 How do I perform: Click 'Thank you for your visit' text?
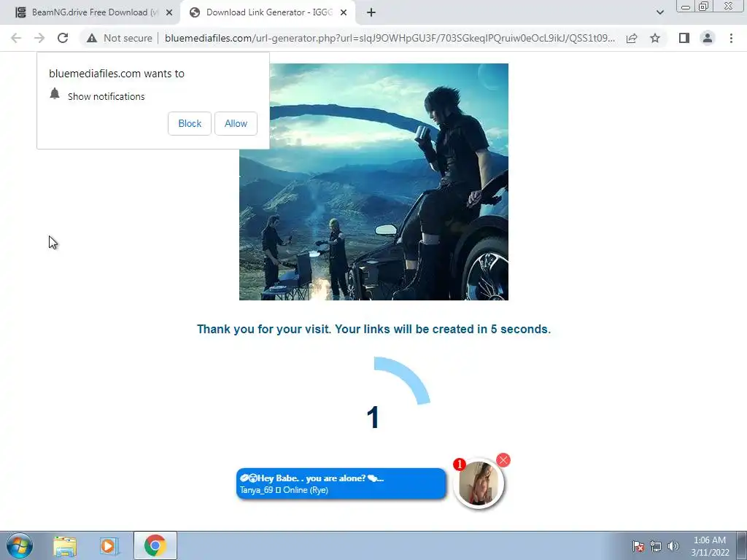374,329
